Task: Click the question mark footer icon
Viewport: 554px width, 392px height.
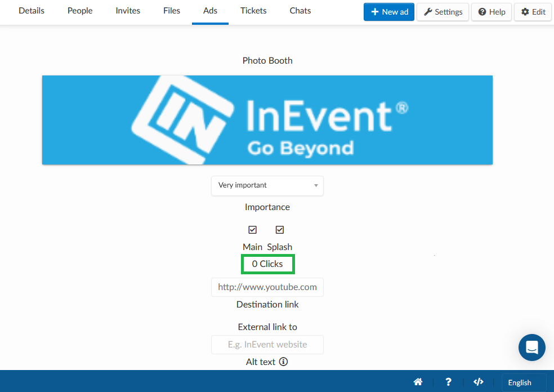Action: 448,382
